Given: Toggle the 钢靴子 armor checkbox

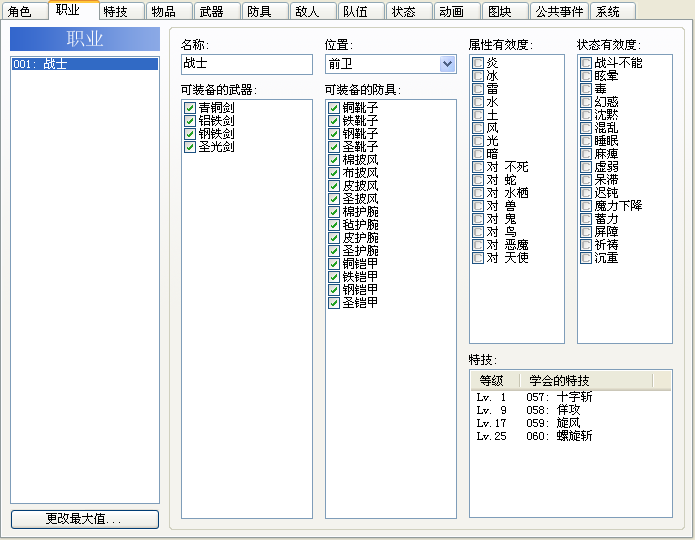Looking at the screenshot, I should (334, 134).
